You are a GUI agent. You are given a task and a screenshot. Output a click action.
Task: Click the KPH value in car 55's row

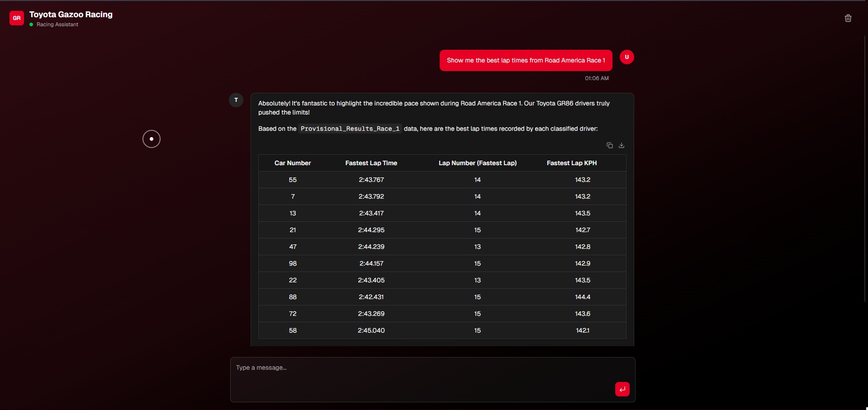pyautogui.click(x=583, y=180)
